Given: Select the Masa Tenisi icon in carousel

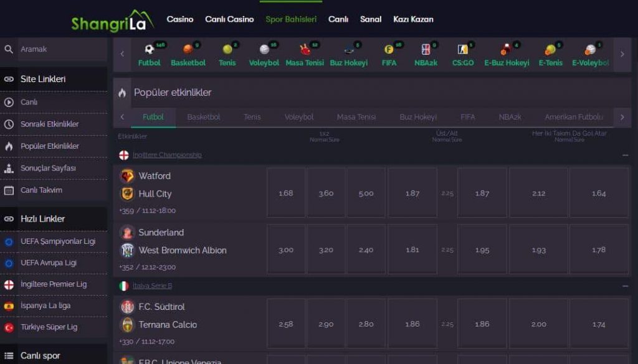Looking at the screenshot, I should click(x=305, y=49).
